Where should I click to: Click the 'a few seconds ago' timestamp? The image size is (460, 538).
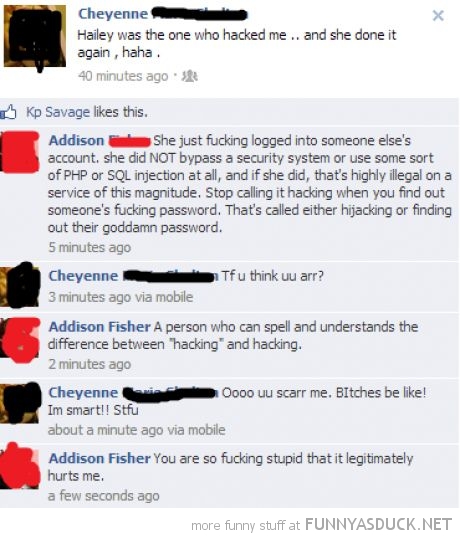tap(104, 496)
